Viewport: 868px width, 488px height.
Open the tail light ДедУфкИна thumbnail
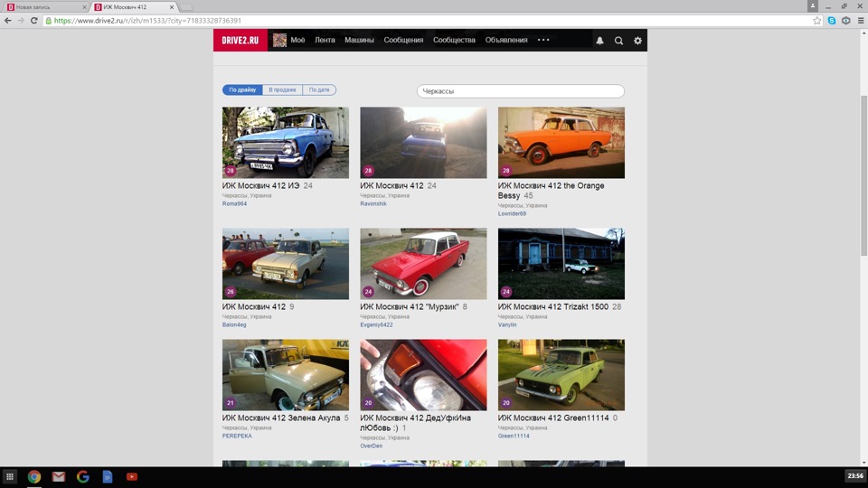pos(423,375)
